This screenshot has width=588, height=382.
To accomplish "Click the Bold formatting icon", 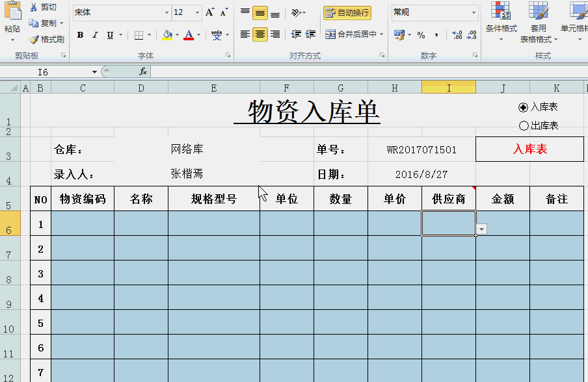I will [80, 35].
